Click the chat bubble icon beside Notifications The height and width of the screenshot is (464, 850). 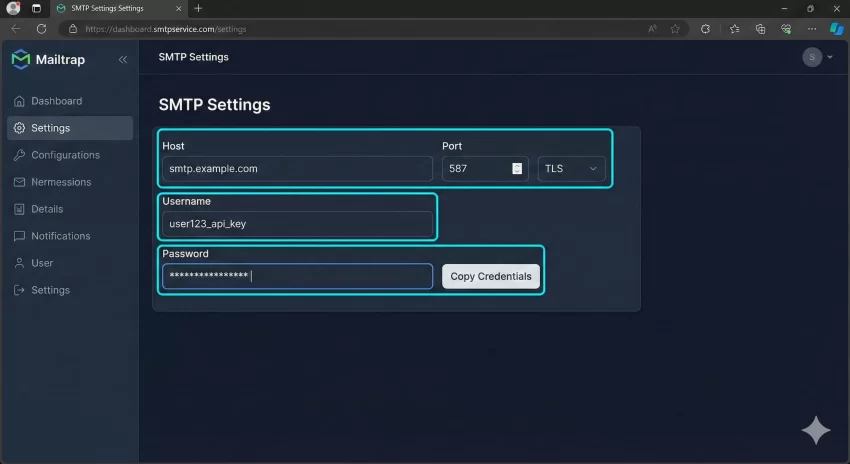(x=20, y=236)
